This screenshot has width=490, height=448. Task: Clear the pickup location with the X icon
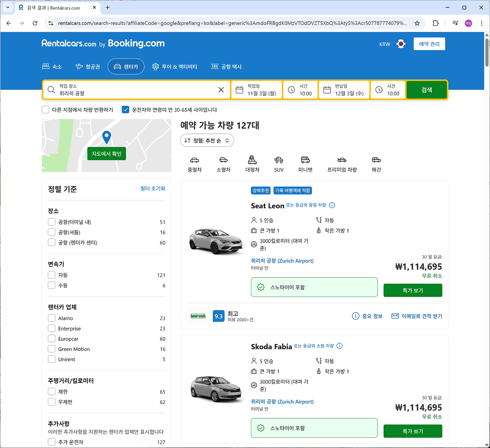click(x=221, y=90)
